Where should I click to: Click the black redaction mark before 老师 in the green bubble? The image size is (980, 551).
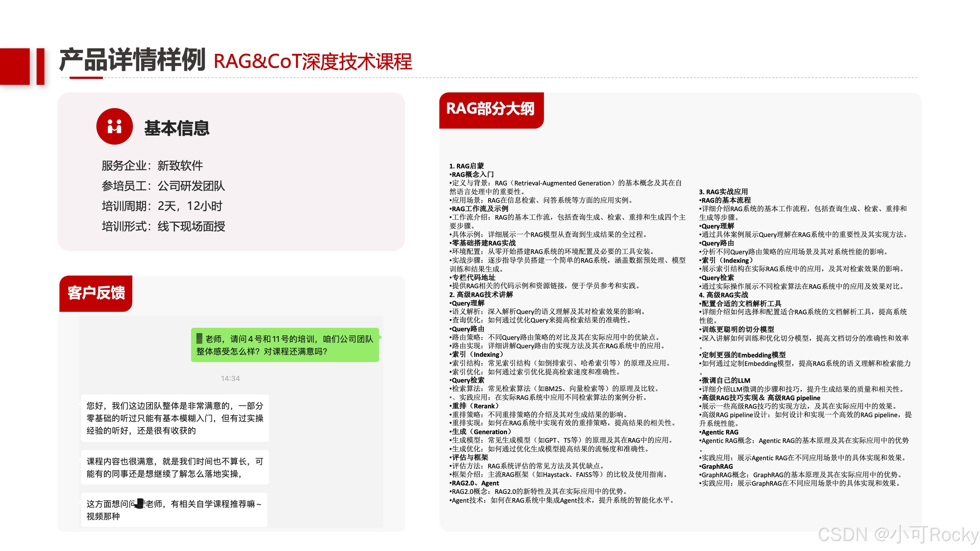[x=199, y=338]
